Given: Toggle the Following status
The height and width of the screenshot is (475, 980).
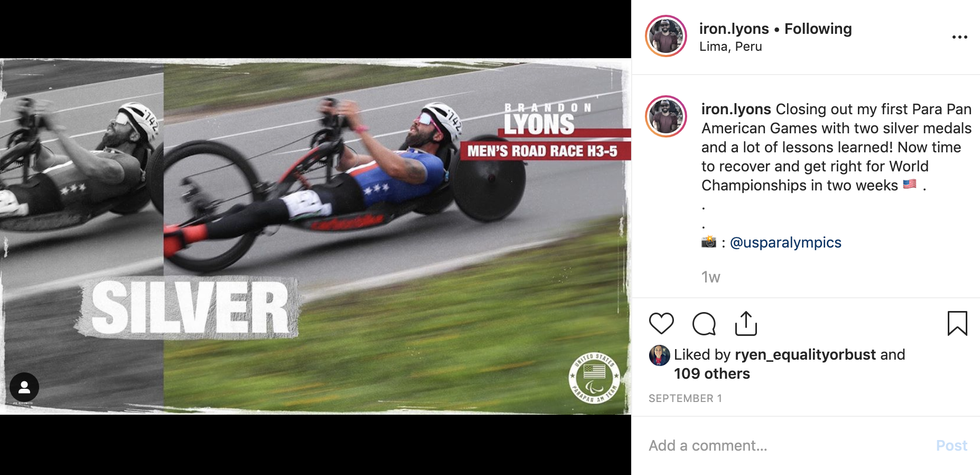Looking at the screenshot, I should (818, 29).
